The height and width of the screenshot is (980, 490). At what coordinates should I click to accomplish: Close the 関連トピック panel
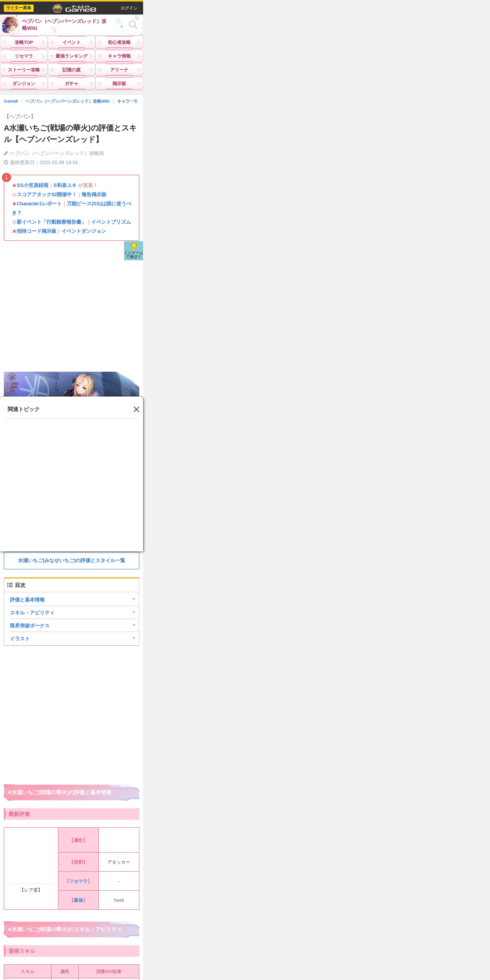pos(136,409)
